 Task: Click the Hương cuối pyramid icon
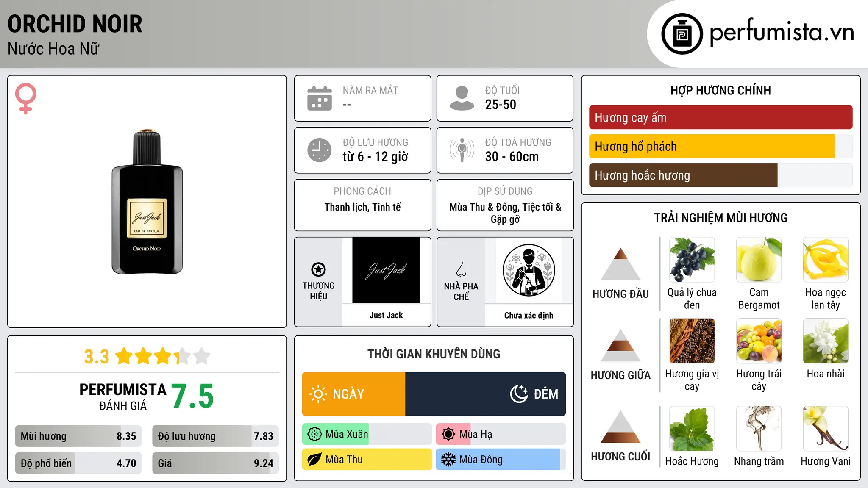620,427
